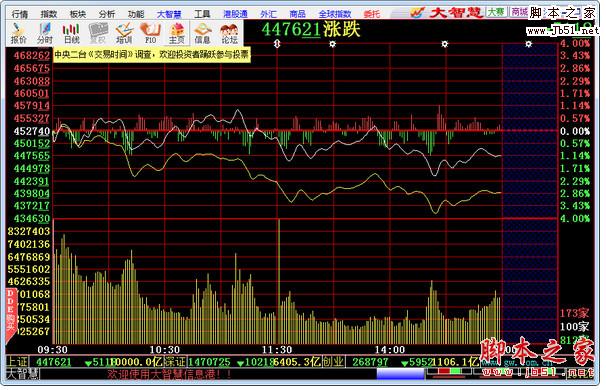
Task: Click the info marker above the 11:30 gridline
Action: 277,44
